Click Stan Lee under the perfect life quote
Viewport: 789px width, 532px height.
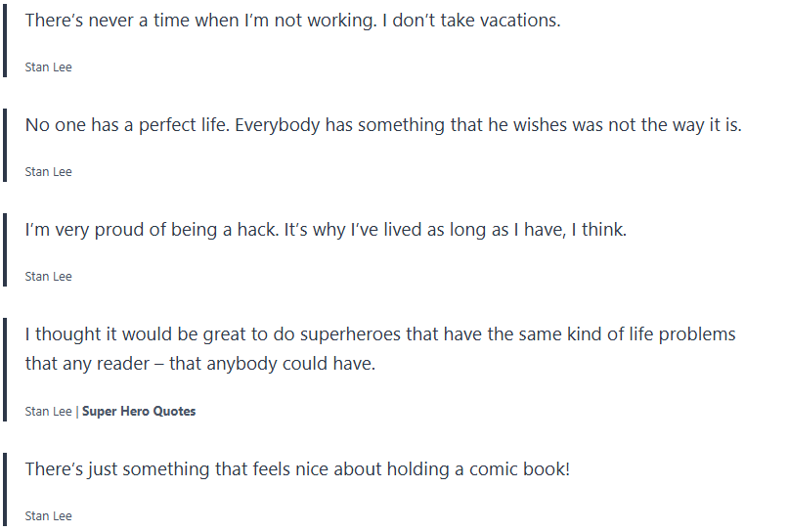point(49,172)
